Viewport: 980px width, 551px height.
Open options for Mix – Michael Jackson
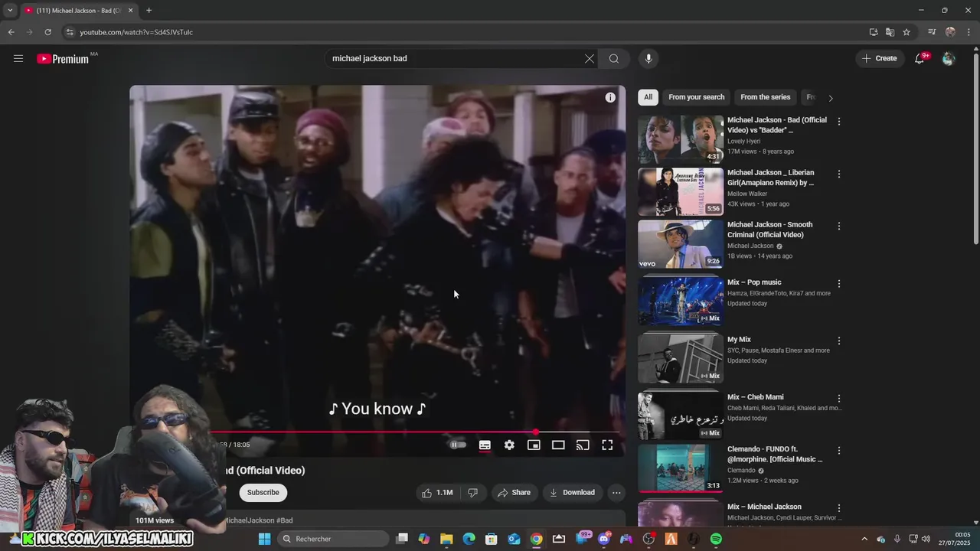[839, 508]
